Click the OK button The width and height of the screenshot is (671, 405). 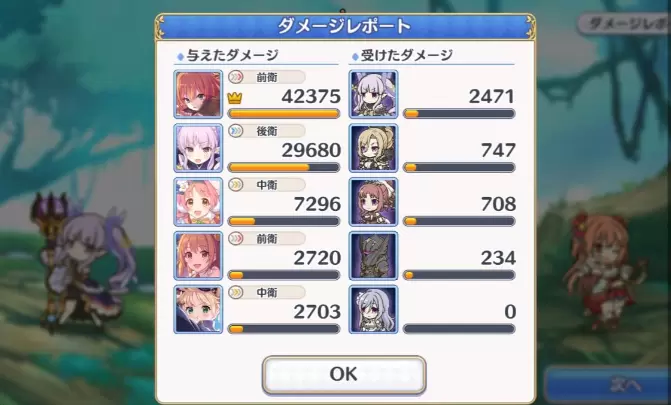344,374
